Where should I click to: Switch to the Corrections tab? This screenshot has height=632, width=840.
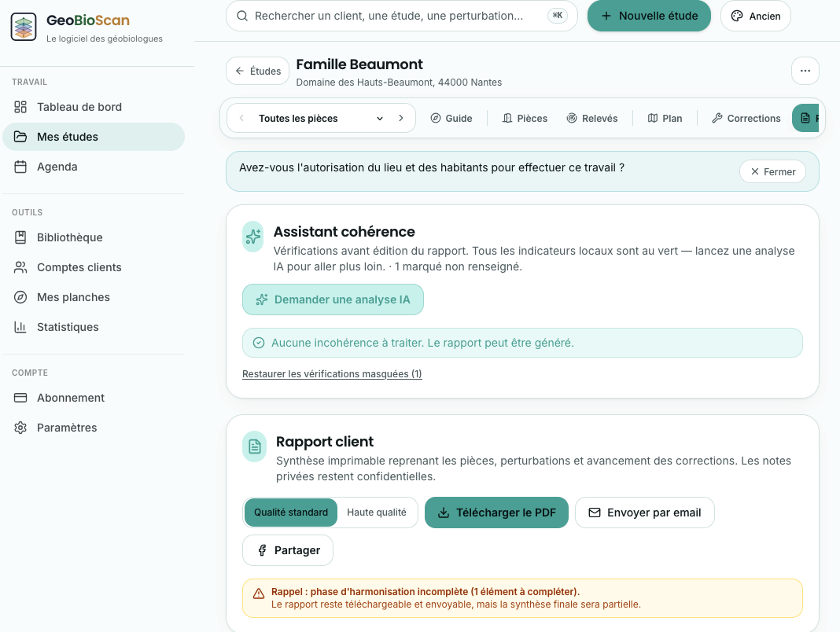point(746,119)
